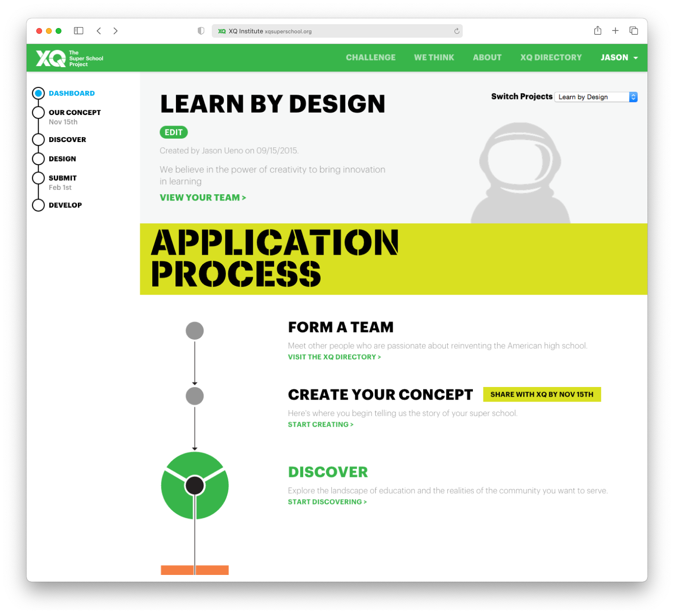Open the About nav item
The height and width of the screenshot is (616, 675).
(x=487, y=57)
